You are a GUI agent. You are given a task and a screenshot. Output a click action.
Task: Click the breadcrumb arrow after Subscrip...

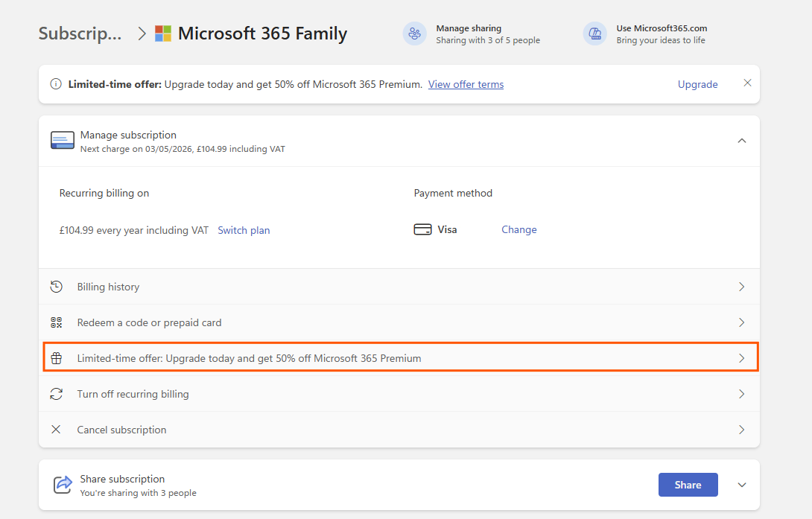[x=142, y=34]
